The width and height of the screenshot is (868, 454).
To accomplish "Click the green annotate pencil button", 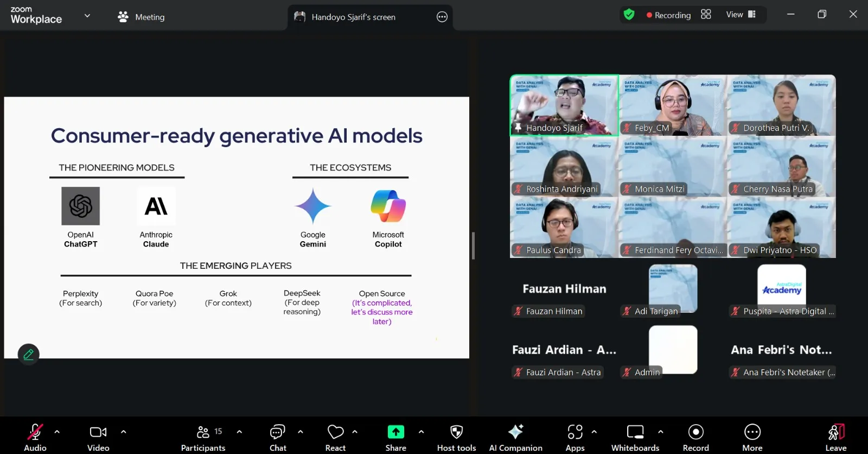I will point(29,355).
